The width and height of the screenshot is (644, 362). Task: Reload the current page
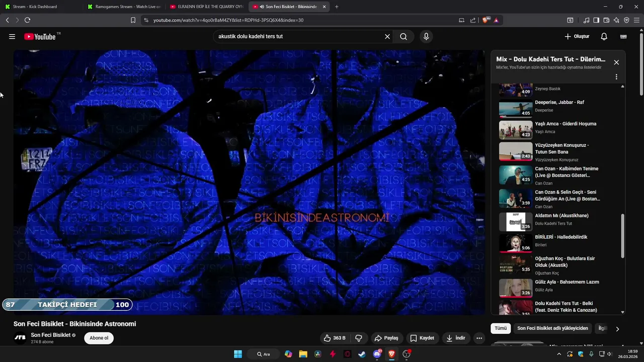click(x=27, y=20)
